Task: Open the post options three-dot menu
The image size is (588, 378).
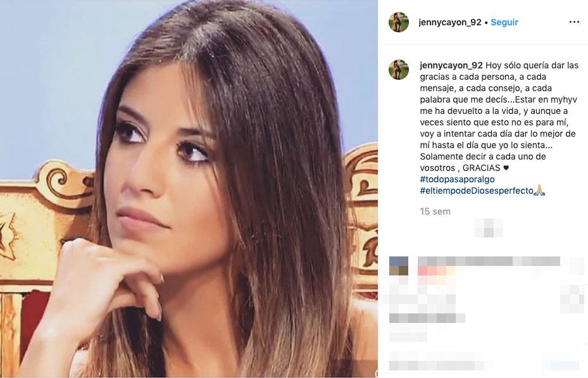Action: click(x=573, y=22)
